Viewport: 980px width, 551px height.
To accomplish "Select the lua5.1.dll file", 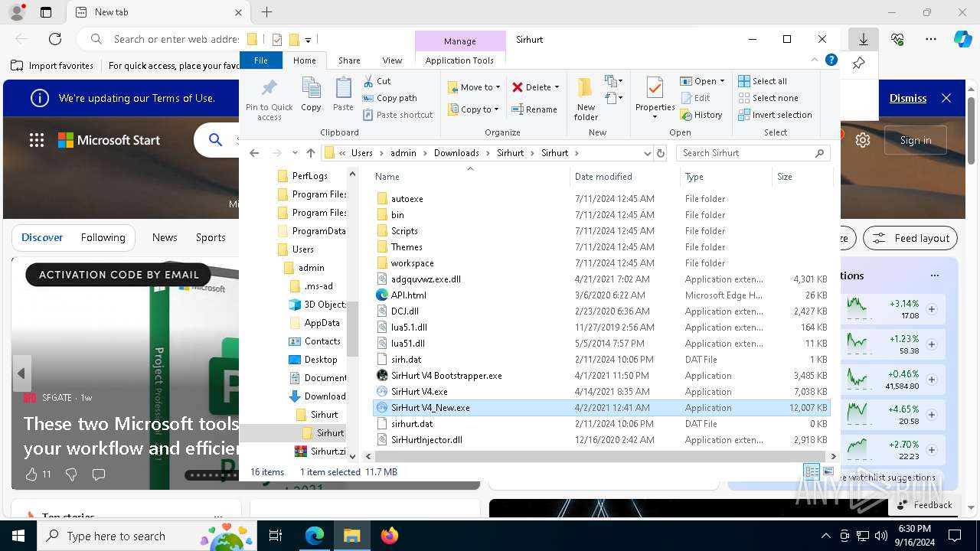I will [409, 328].
